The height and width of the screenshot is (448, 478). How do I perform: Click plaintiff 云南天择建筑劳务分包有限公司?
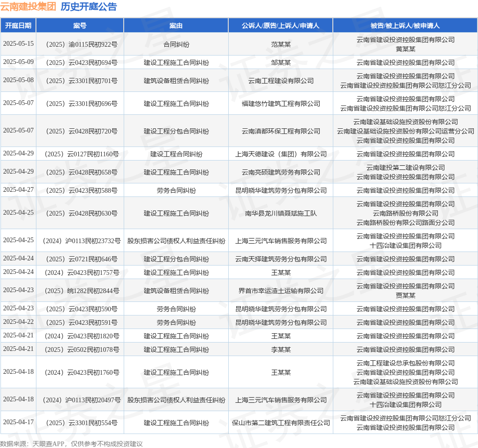tap(281, 259)
